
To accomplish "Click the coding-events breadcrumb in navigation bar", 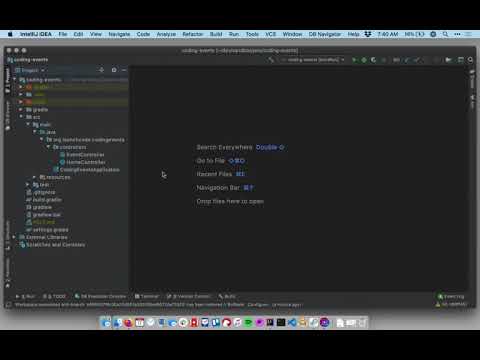I will point(28,60).
